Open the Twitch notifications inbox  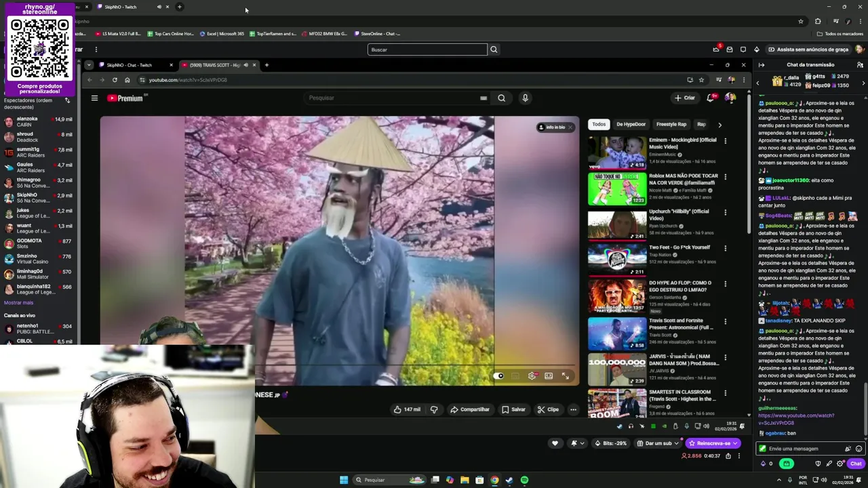click(730, 49)
